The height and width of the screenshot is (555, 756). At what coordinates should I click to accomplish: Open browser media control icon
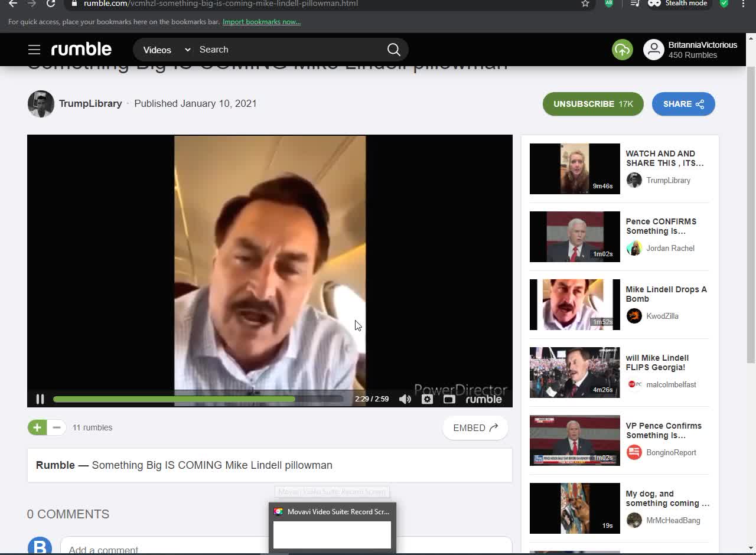[635, 4]
